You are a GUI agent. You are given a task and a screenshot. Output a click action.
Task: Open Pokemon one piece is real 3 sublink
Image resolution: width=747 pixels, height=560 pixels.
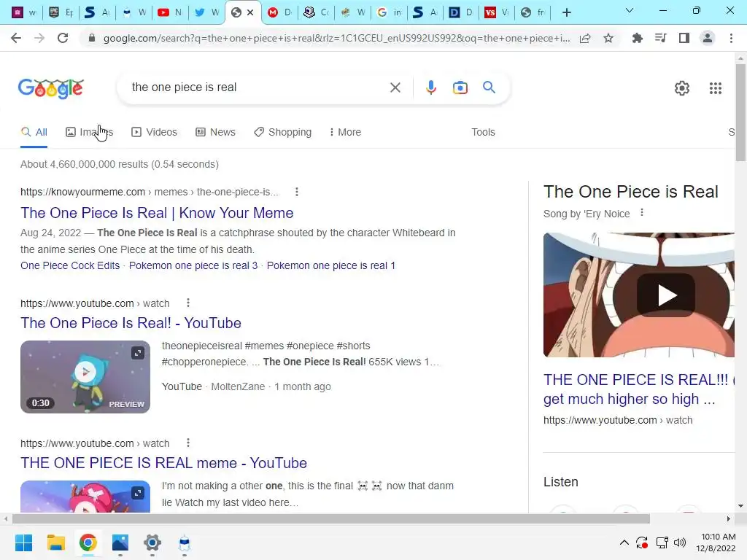coord(193,265)
